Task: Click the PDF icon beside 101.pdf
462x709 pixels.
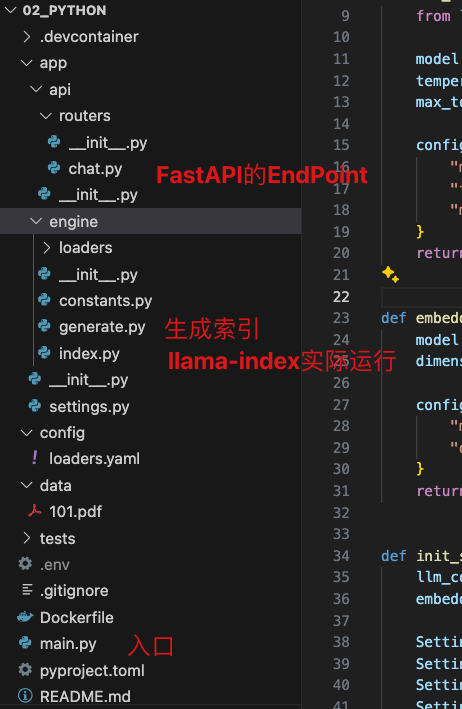Action: tap(35, 511)
